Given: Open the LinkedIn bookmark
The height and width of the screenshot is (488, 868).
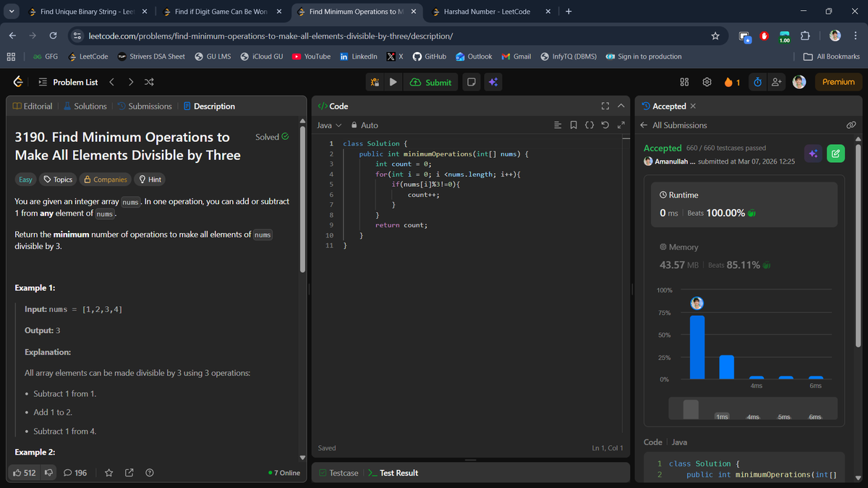Looking at the screenshot, I should click(x=358, y=56).
